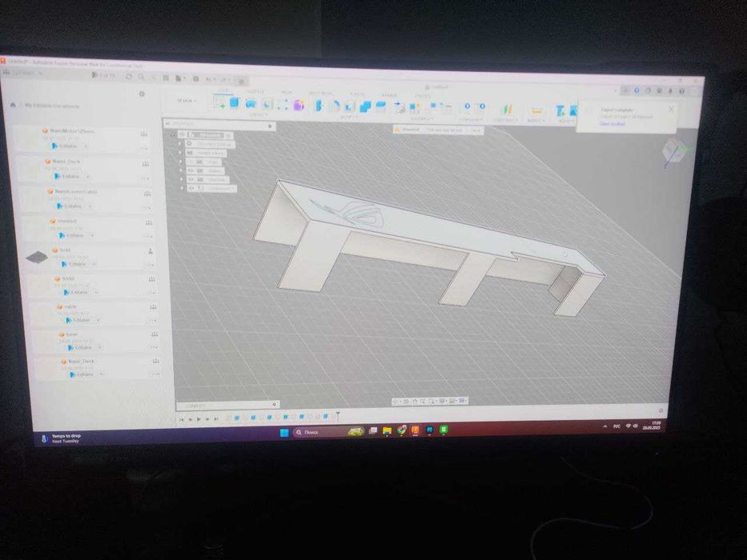Open the Design workspace dropdown

pos(187,101)
